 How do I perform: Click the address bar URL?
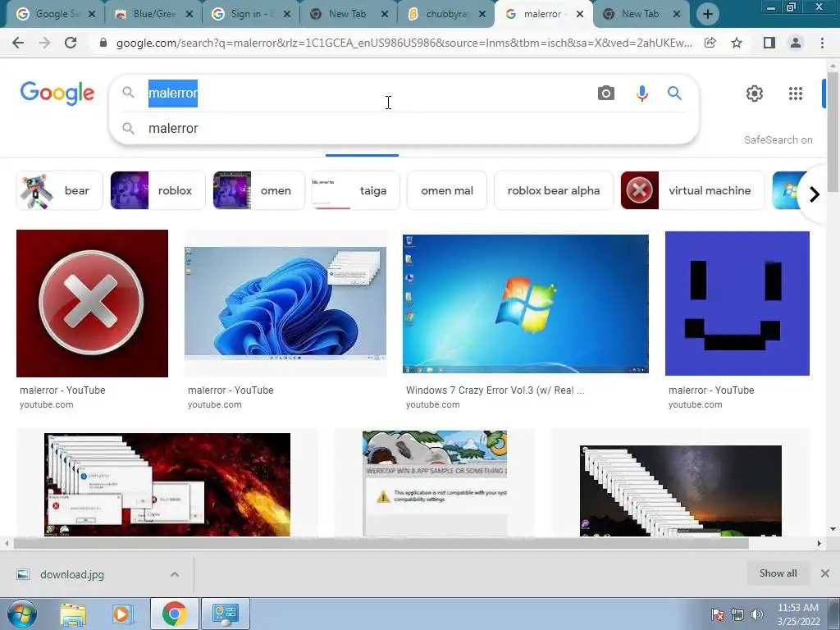click(404, 43)
